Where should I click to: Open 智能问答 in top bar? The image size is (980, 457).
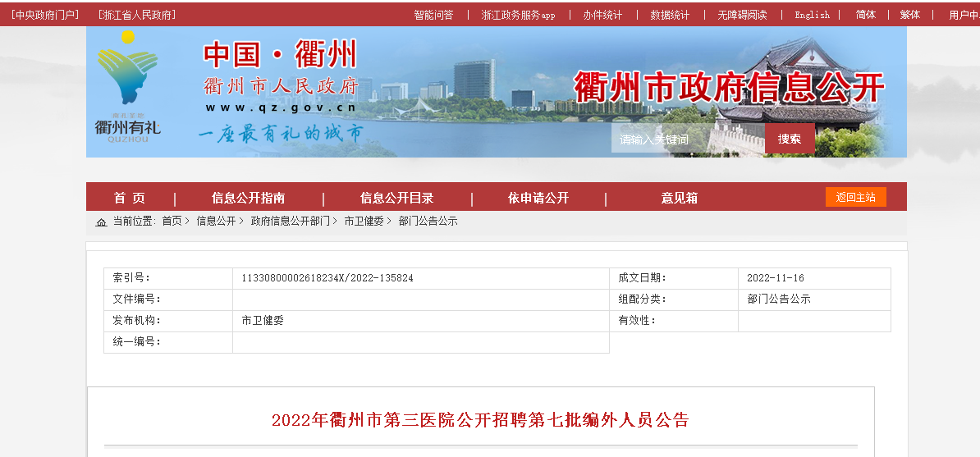[x=433, y=15]
